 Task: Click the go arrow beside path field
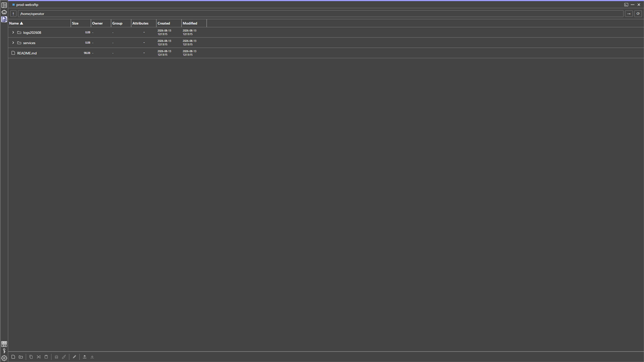point(629,14)
